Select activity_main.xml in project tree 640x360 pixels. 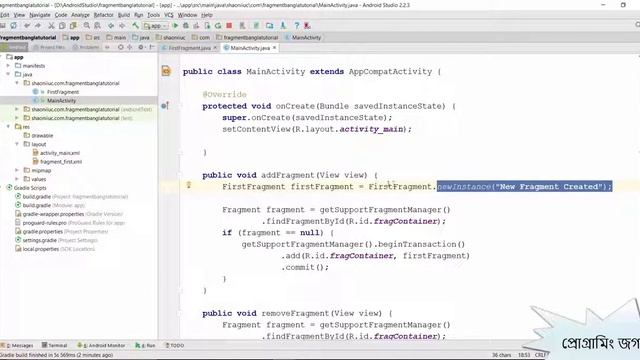(60, 153)
